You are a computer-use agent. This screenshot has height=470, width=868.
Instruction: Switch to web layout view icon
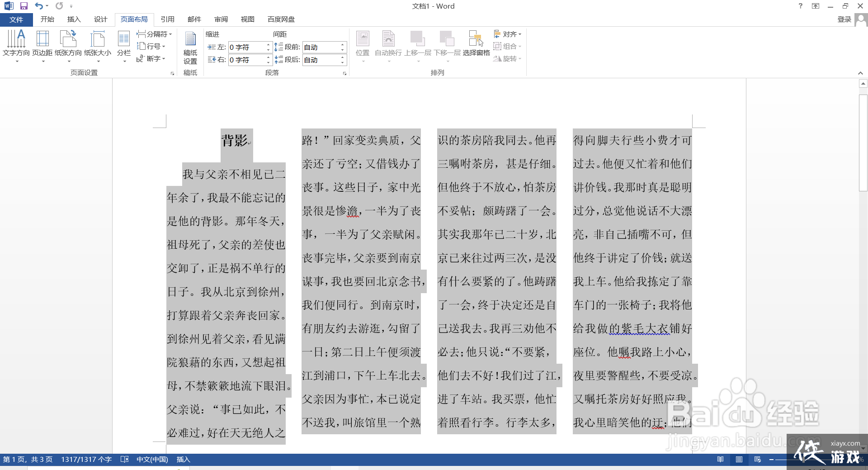758,460
